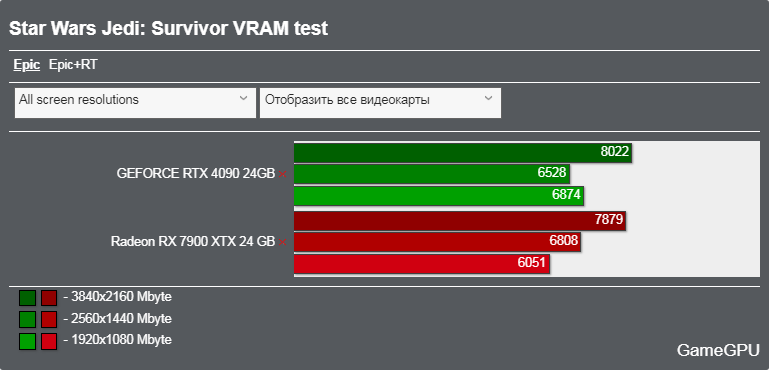Click the 8022 RTX 4090 bar
Viewport: 769px width, 370px height.
462,152
